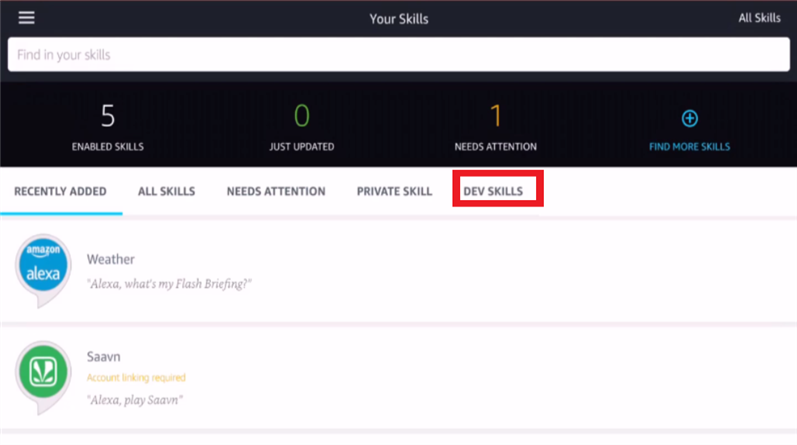View the Needs Attention count of 1
The height and width of the screenshot is (445, 797).
click(x=495, y=117)
